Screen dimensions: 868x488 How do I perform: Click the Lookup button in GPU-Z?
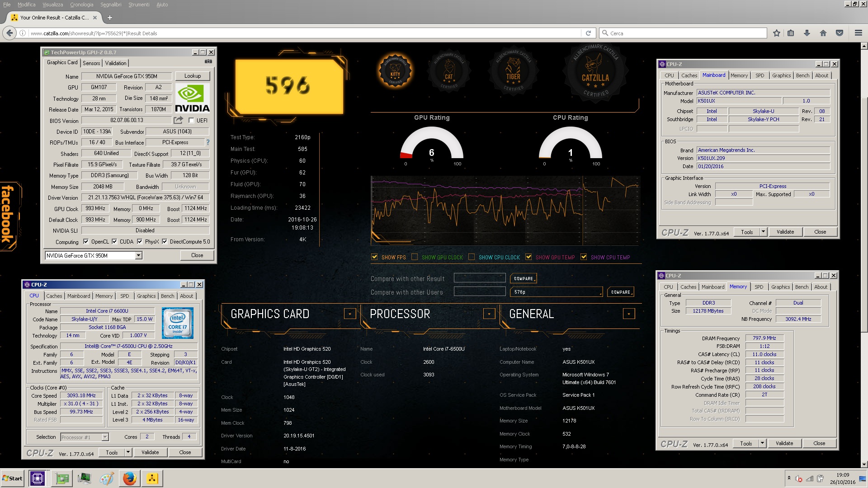193,76
